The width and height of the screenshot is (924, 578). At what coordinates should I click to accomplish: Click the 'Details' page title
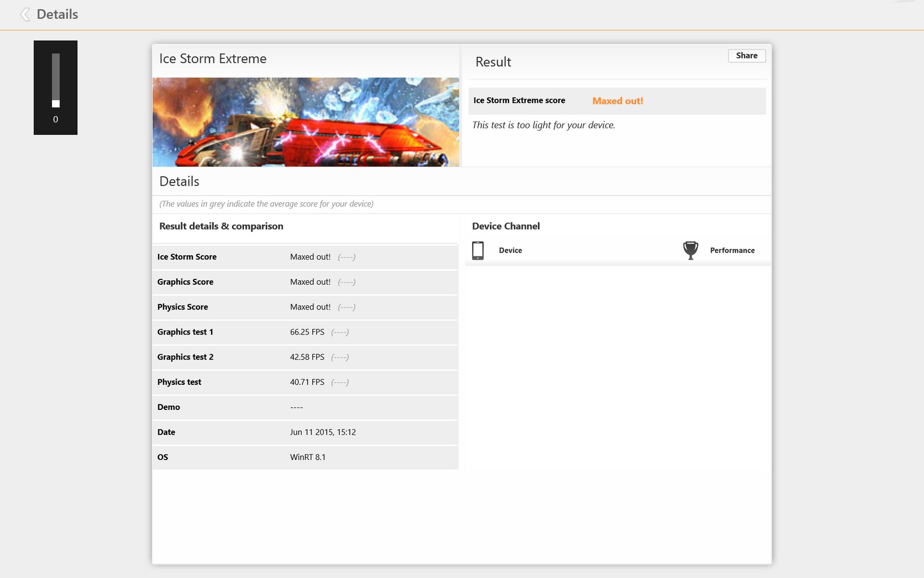pos(57,14)
